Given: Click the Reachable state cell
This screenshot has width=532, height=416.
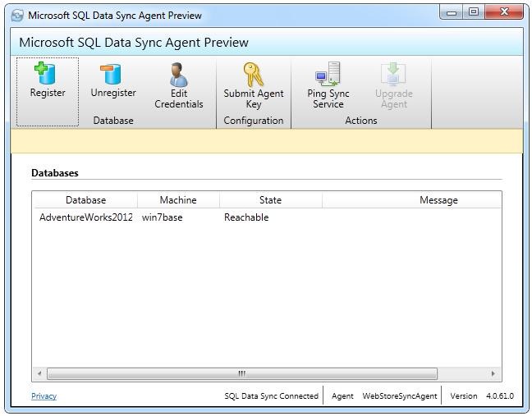Looking at the screenshot, I should point(246,217).
